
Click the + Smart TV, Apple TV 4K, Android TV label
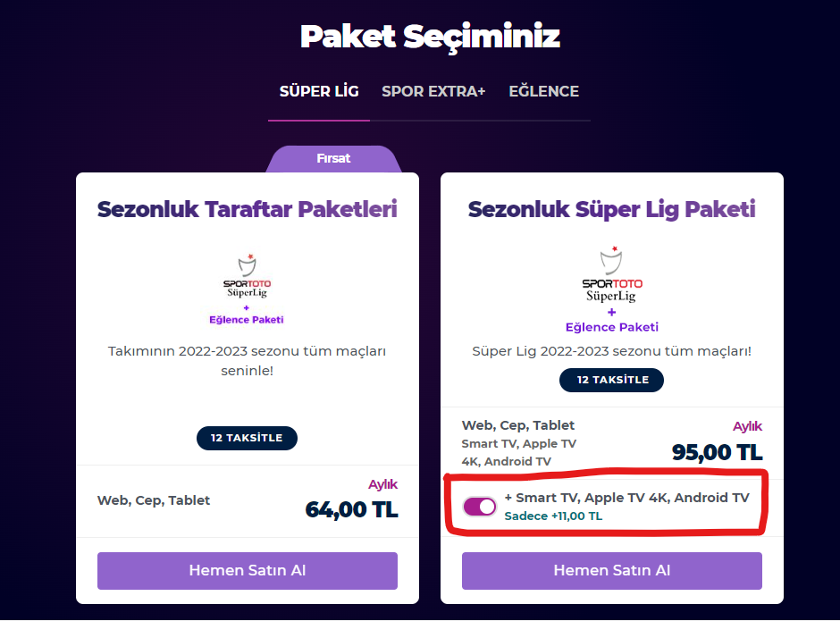[626, 498]
